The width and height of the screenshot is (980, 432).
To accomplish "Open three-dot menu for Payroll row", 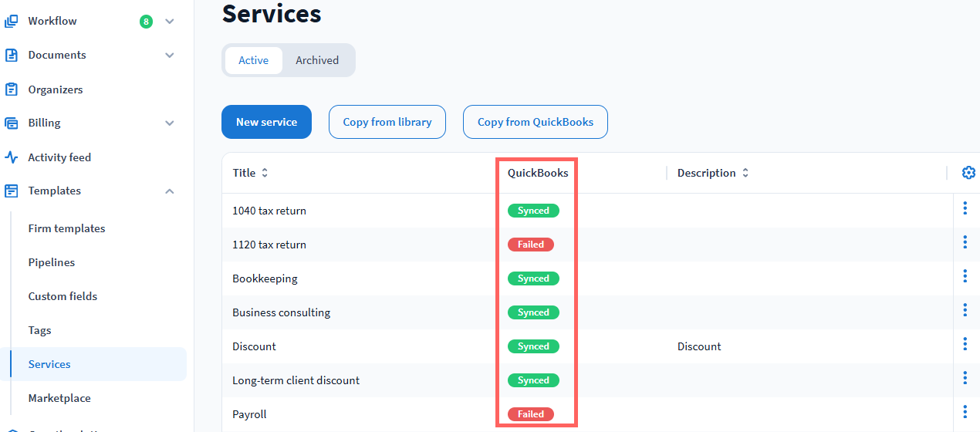I will [x=965, y=412].
